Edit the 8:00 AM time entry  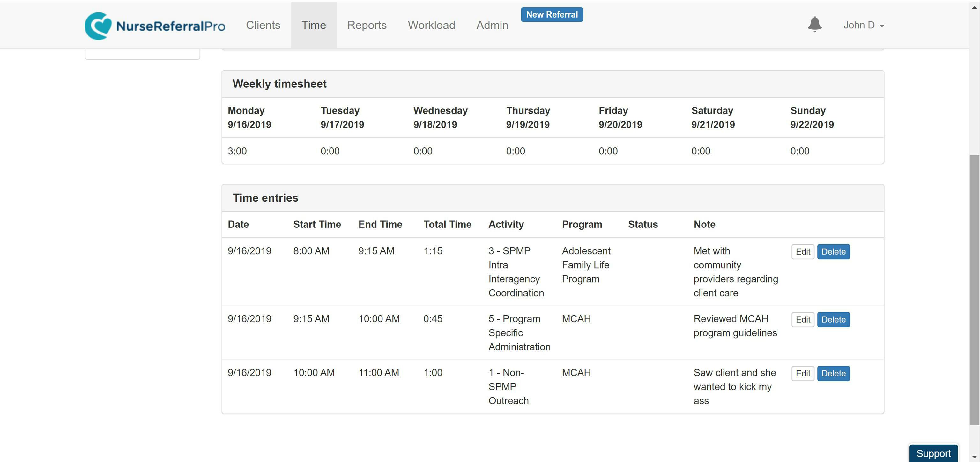pos(802,251)
